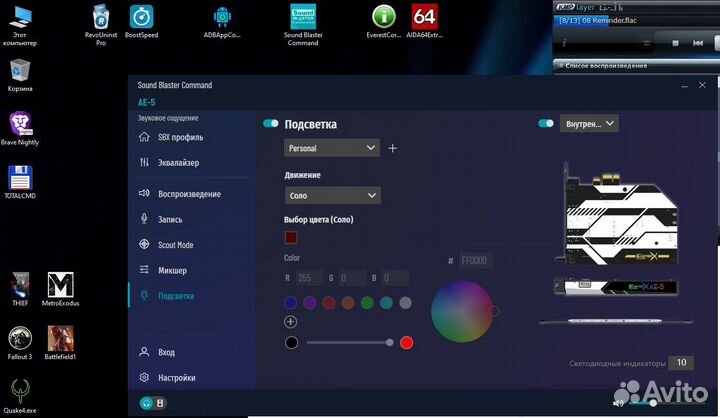
Task: Toggle the Подсветка lighting switch
Action: click(x=270, y=124)
